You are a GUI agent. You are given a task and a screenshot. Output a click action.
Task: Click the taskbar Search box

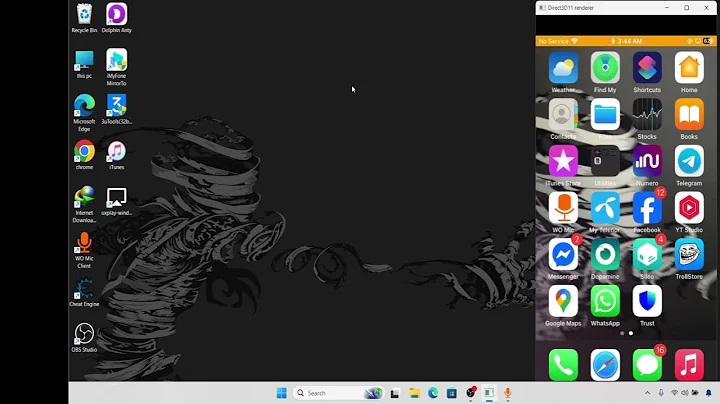point(338,393)
